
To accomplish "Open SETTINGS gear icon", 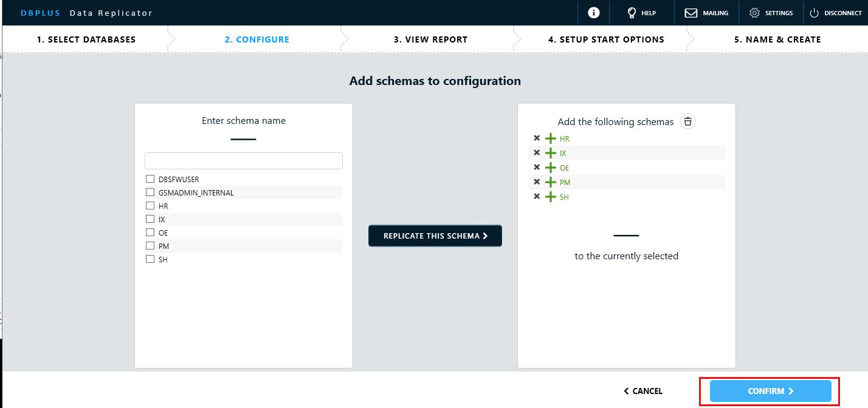I will click(755, 13).
